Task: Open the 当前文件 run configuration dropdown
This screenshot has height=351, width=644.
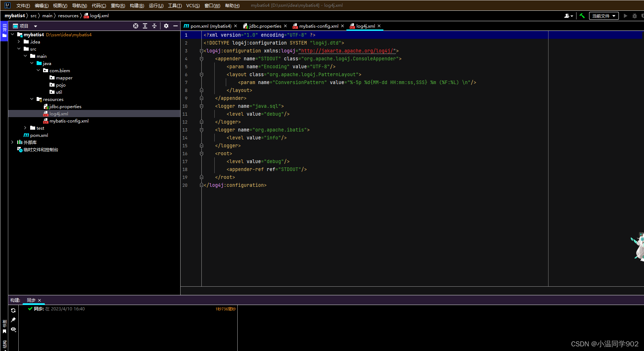Action: click(x=603, y=16)
